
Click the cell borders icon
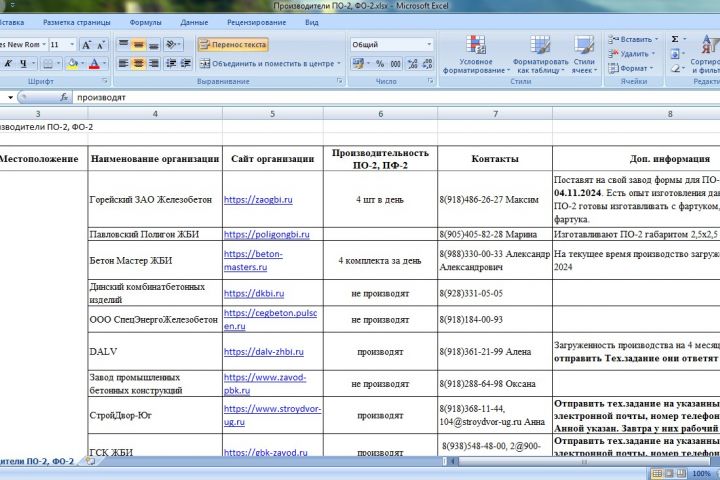(48, 63)
